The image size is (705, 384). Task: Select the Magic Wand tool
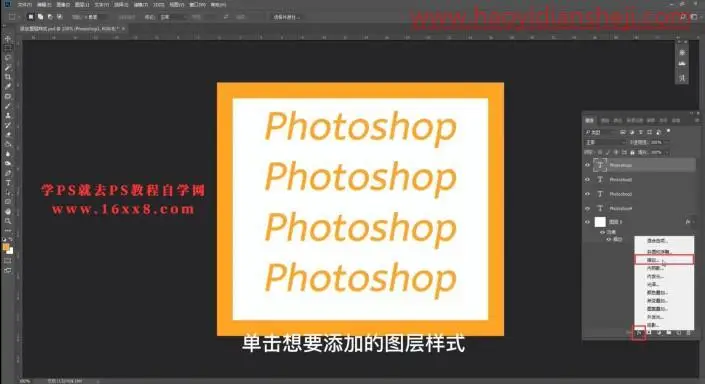[x=8, y=67]
